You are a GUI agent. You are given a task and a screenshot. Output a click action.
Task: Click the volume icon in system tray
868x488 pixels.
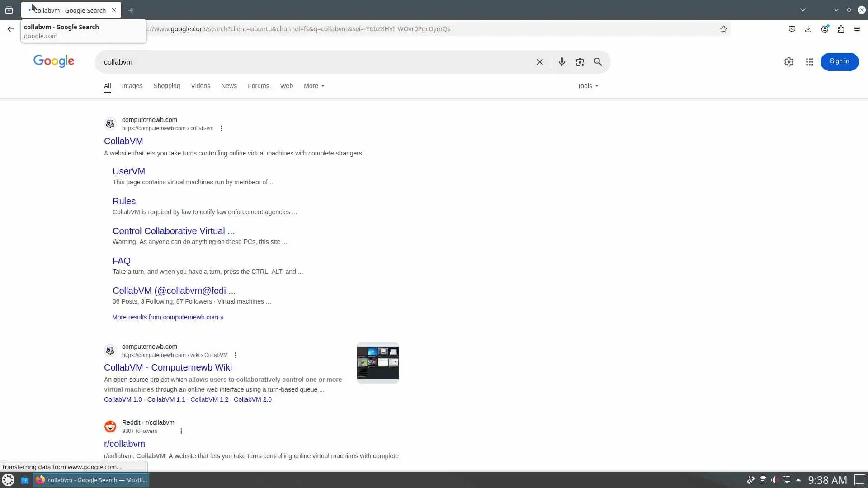pos(774,480)
